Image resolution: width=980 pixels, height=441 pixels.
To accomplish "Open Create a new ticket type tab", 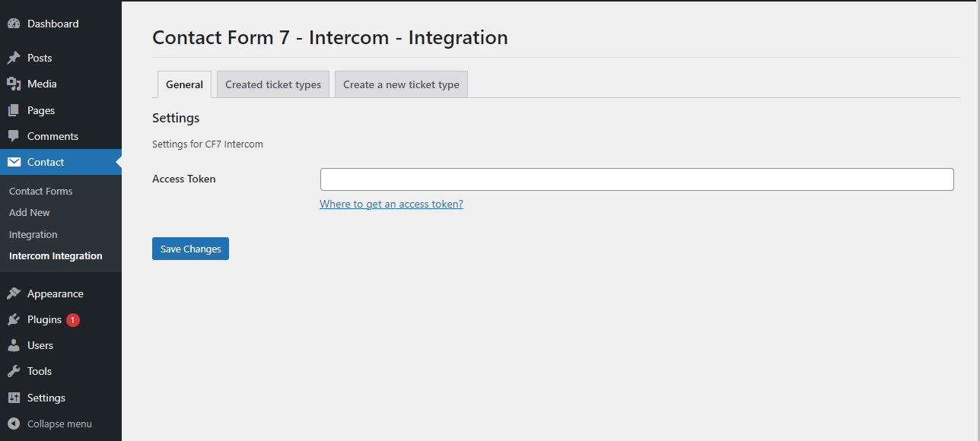I will (x=401, y=84).
